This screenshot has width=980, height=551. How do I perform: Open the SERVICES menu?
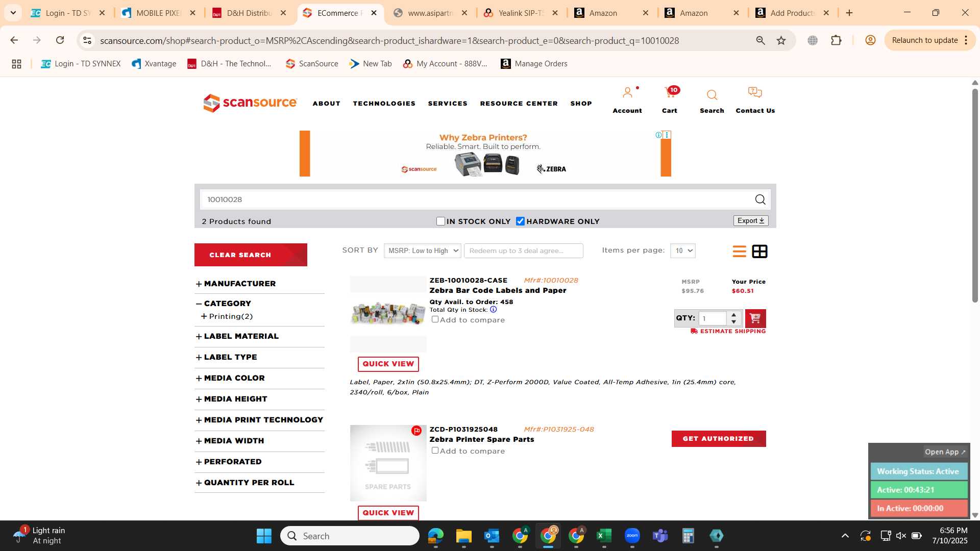point(448,104)
